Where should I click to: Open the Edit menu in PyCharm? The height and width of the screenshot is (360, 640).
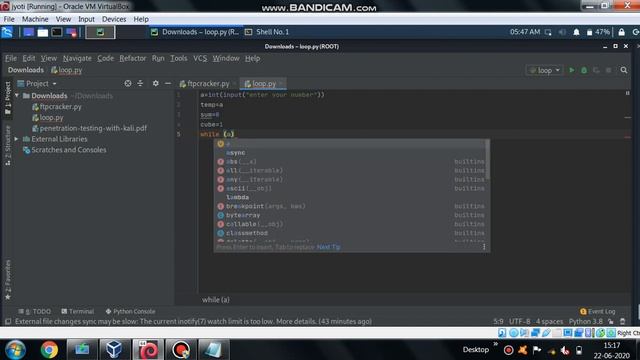point(29,58)
